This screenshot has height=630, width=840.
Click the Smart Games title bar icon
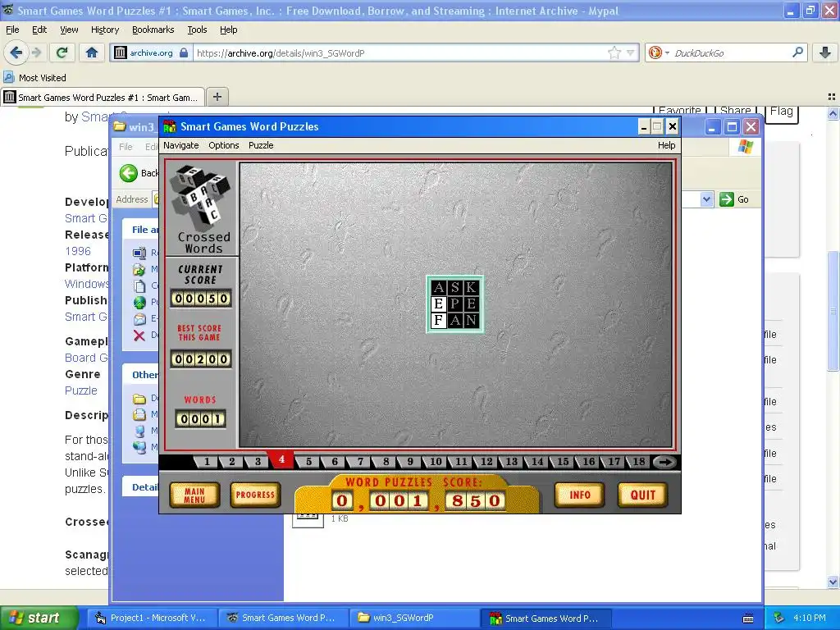point(170,126)
